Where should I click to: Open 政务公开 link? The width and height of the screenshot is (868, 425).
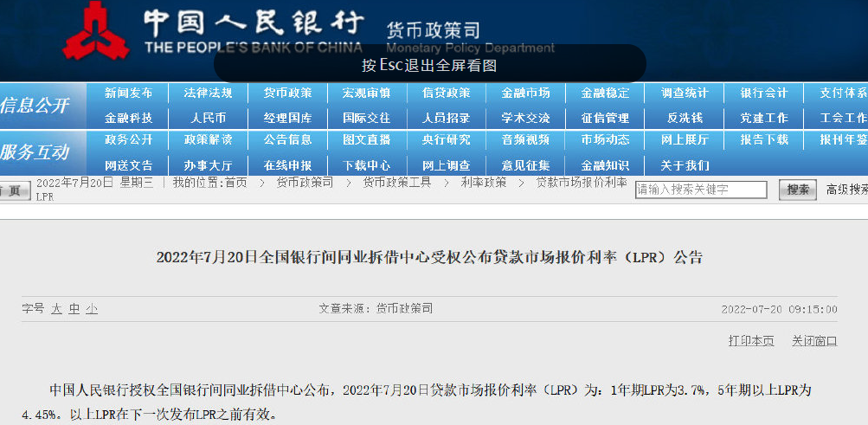coord(128,139)
